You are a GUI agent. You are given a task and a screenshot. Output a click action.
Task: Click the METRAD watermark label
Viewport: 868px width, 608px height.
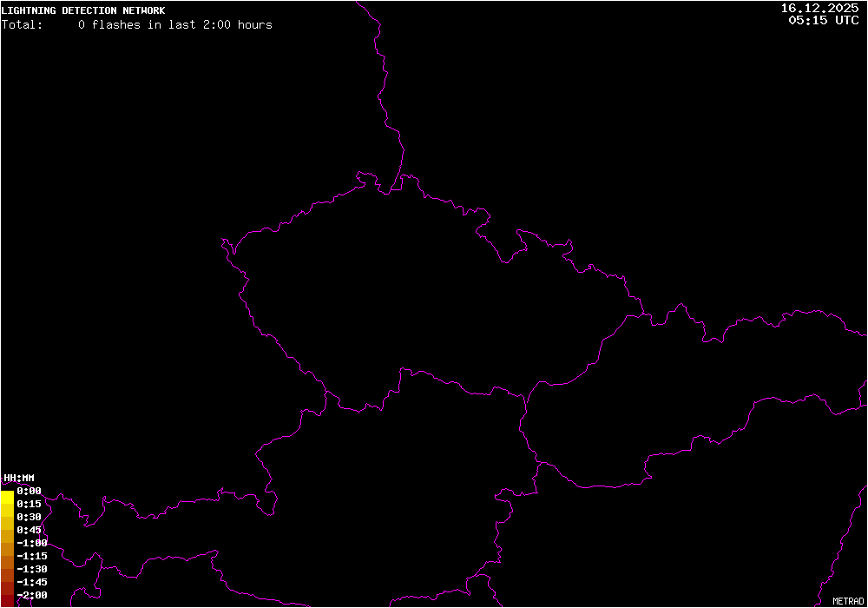(848, 600)
